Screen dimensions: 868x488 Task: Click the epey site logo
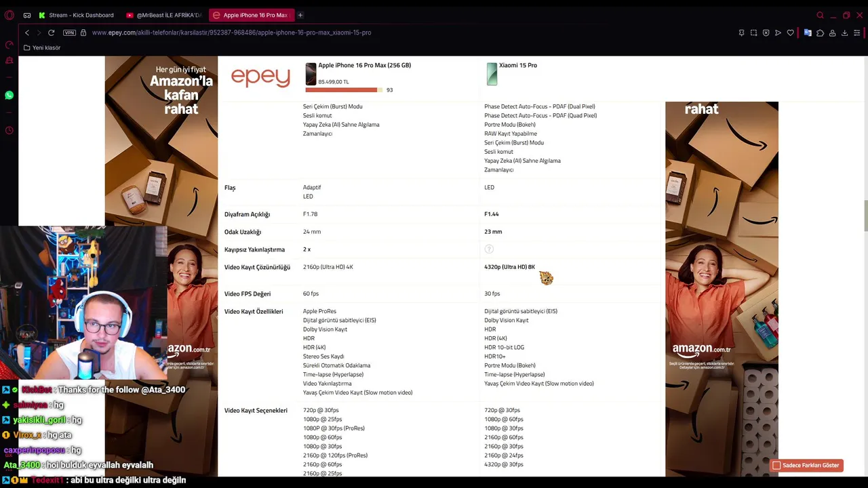(260, 77)
